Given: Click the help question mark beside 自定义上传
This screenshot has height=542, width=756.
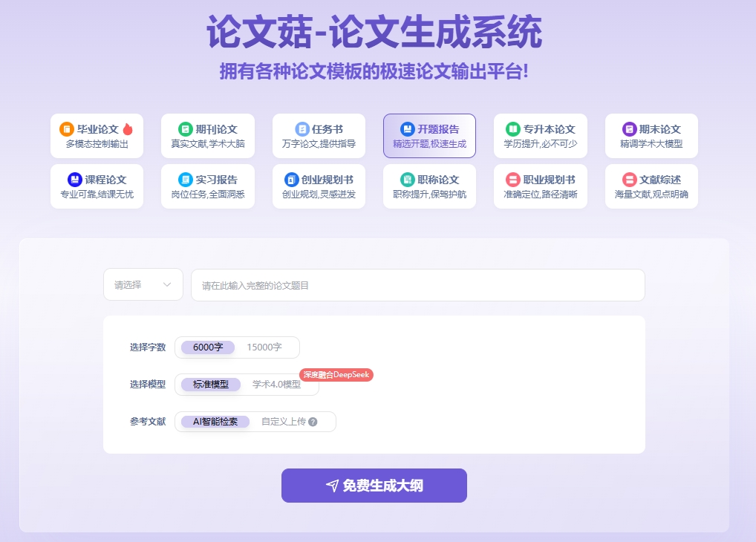Looking at the screenshot, I should click(x=314, y=422).
